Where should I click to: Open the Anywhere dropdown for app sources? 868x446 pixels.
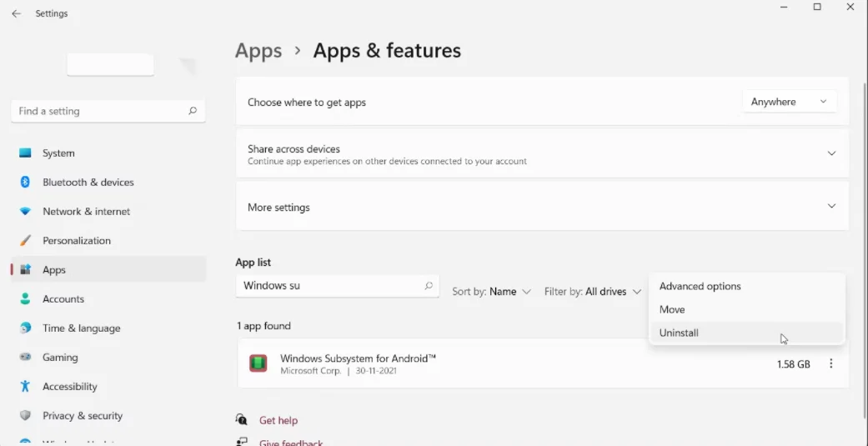[789, 102]
